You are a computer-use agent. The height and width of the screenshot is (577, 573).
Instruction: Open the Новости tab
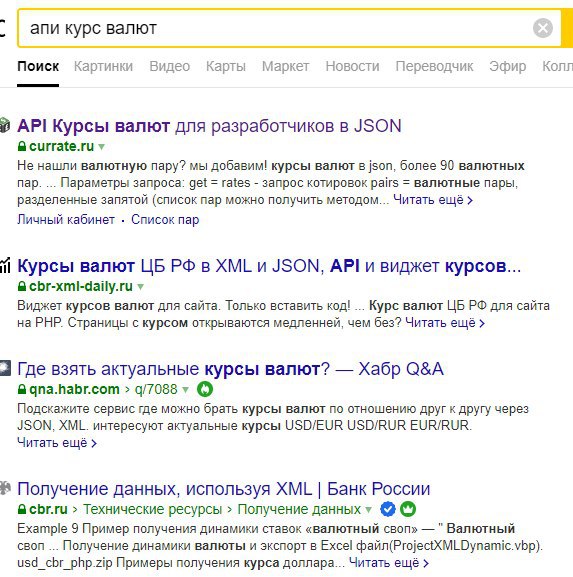pos(352,67)
